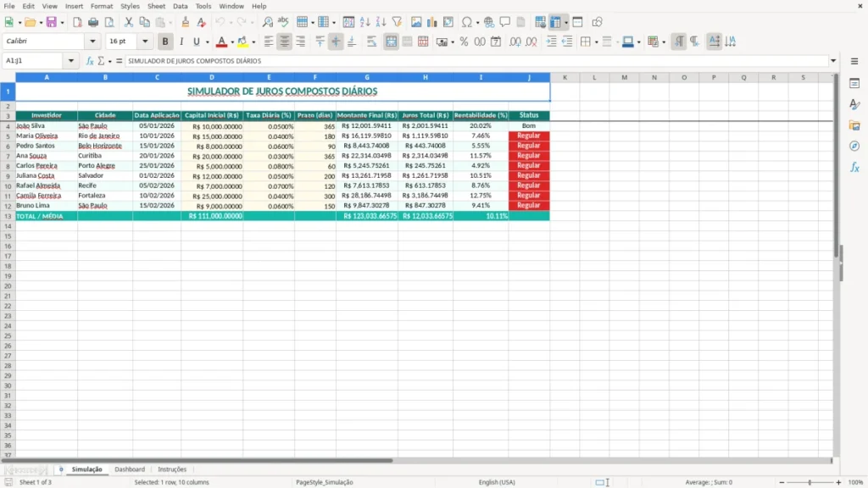Open the sidebar Navigator compass icon

[854, 146]
